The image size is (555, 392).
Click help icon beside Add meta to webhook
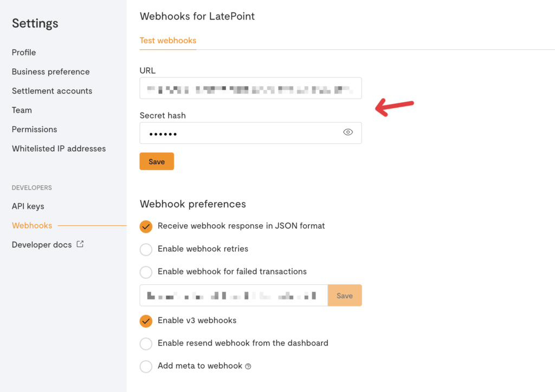(x=248, y=367)
